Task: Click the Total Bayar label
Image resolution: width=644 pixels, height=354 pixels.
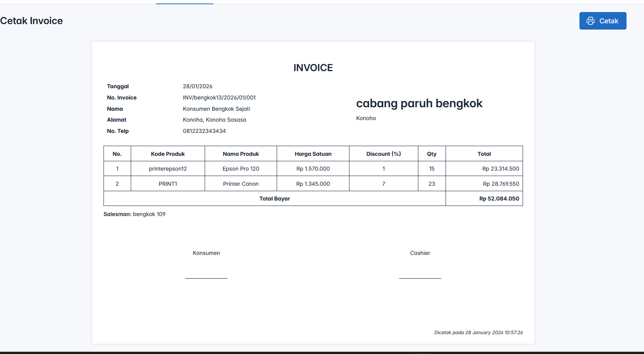Action: 275,199
